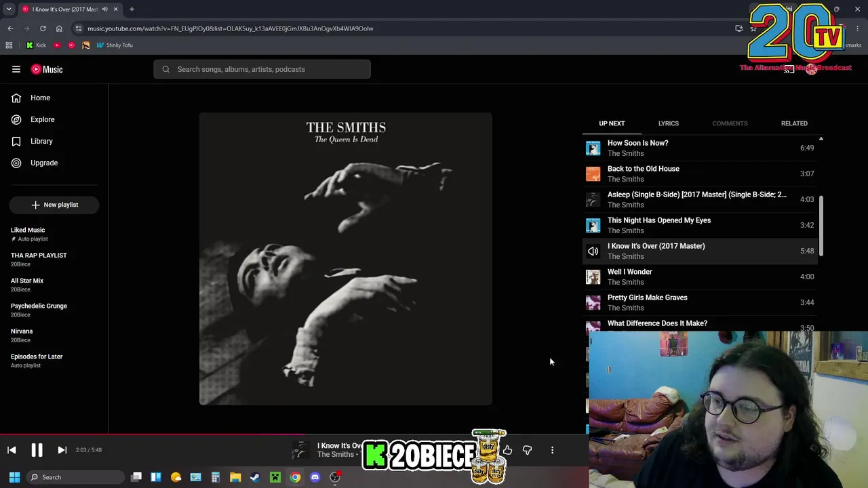Open the YouTube Music bookmark icon

71,45
